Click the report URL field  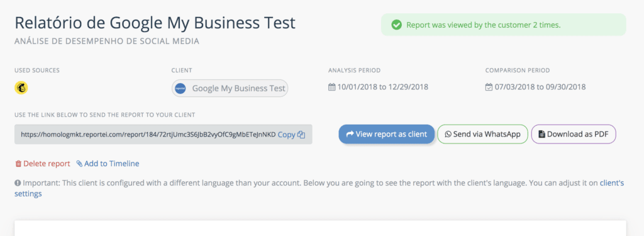164,135
